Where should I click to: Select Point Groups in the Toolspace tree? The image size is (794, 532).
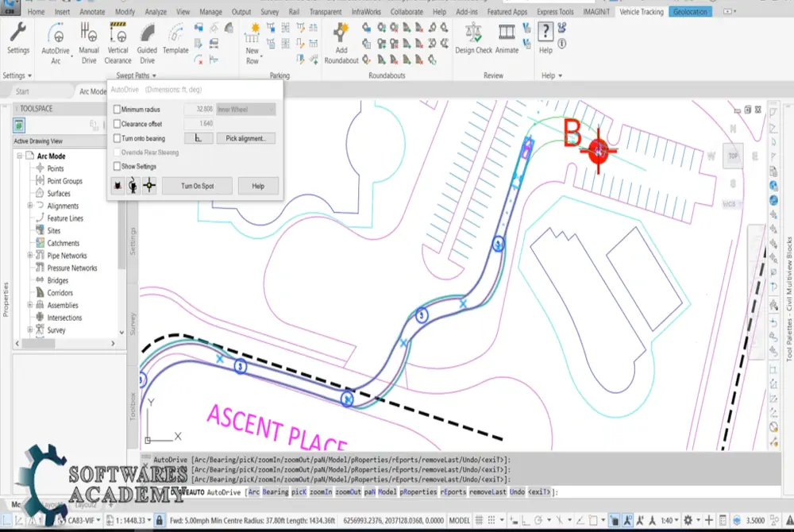pyautogui.click(x=64, y=181)
